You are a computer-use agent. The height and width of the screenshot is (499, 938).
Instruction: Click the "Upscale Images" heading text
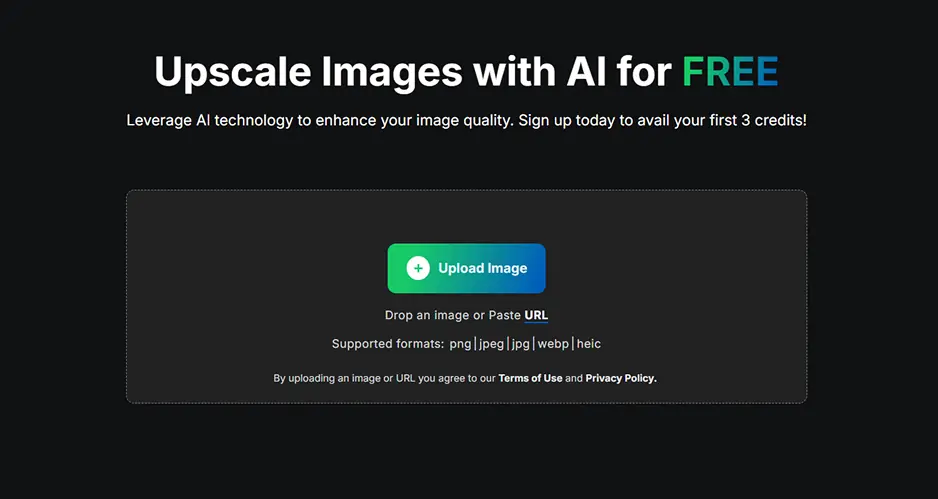(x=309, y=72)
